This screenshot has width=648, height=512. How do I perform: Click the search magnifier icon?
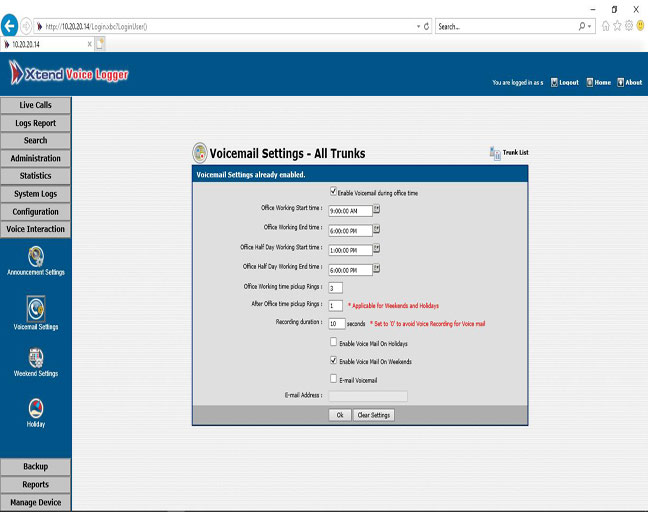(x=582, y=26)
